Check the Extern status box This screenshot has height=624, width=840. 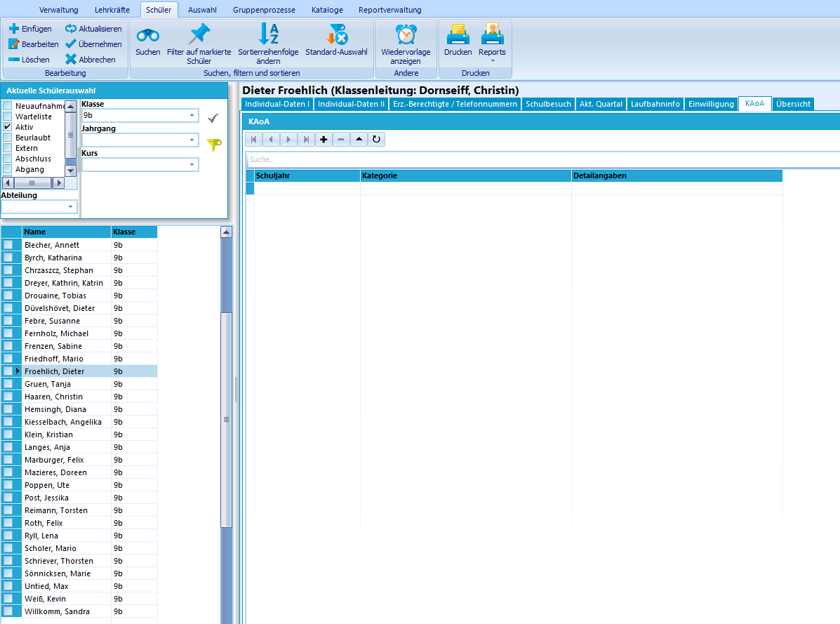pos(8,148)
